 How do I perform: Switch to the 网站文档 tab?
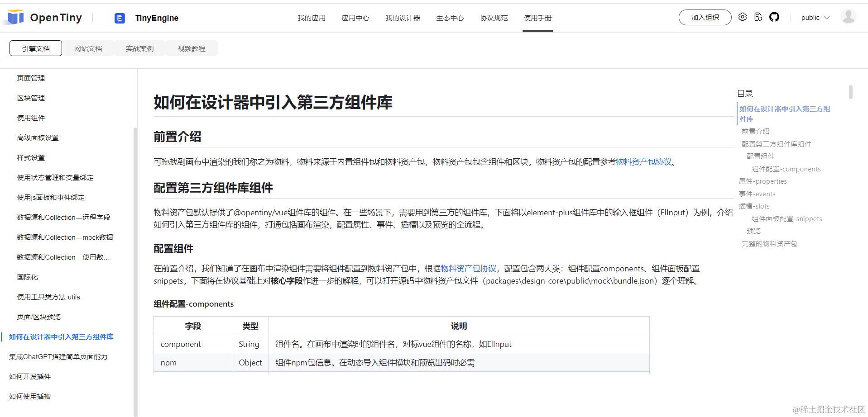(88, 48)
